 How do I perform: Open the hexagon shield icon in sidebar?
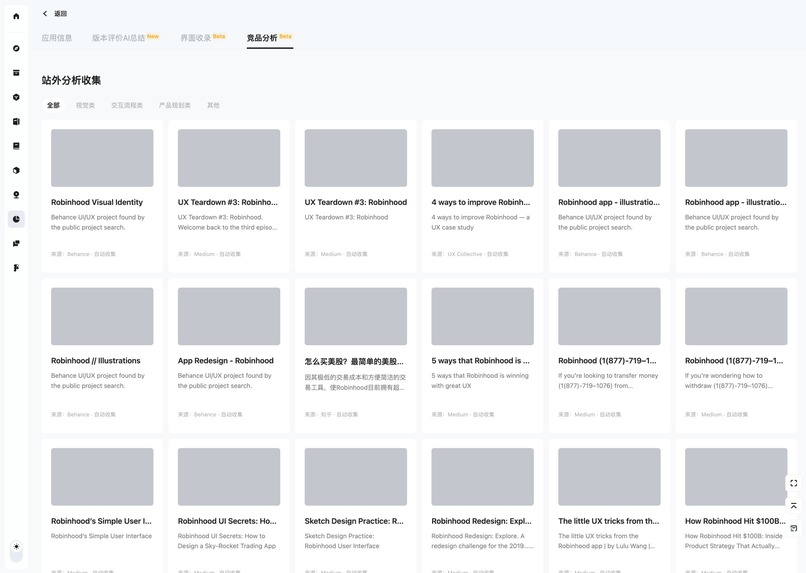pyautogui.click(x=16, y=97)
